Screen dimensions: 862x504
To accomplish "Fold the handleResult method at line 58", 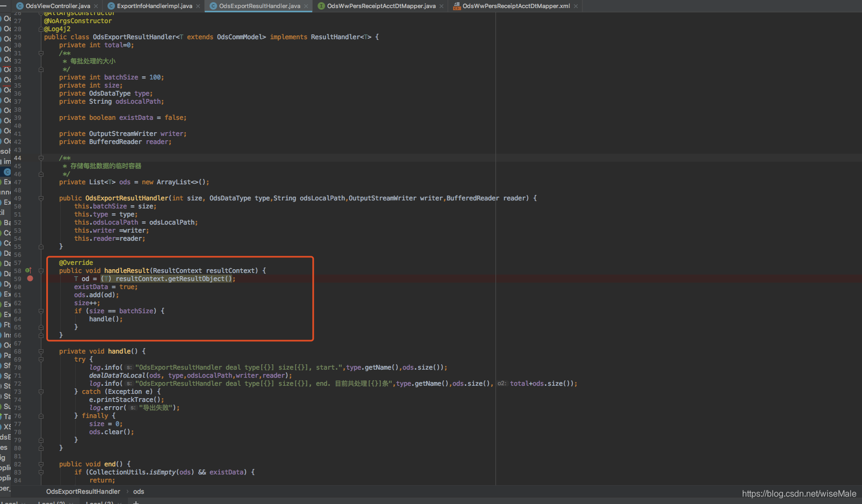I will 41,271.
